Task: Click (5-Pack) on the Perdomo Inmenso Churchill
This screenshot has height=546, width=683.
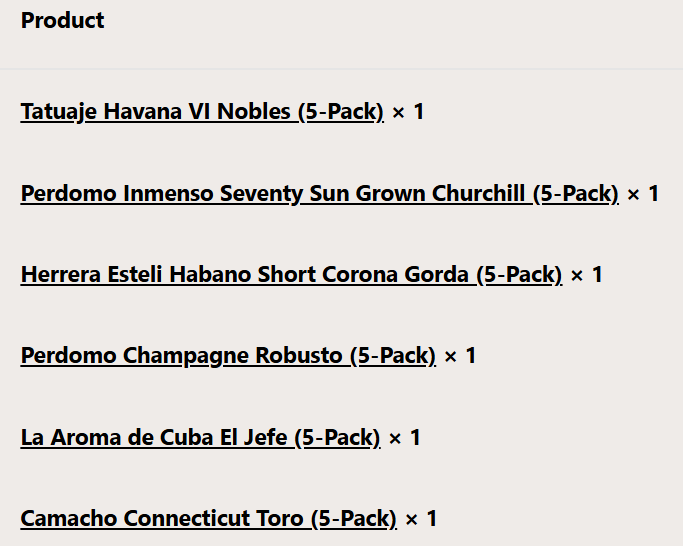Action: 576,193
